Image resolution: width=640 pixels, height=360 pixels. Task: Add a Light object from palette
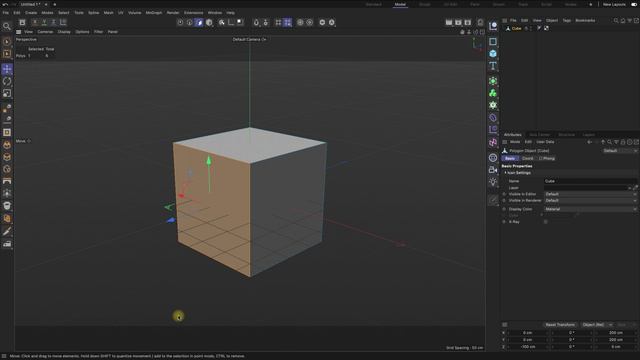coord(493,182)
